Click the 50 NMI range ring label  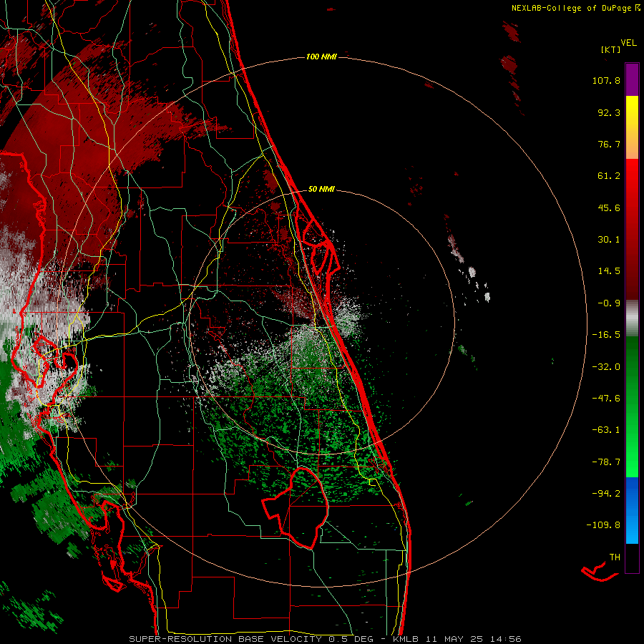click(321, 190)
